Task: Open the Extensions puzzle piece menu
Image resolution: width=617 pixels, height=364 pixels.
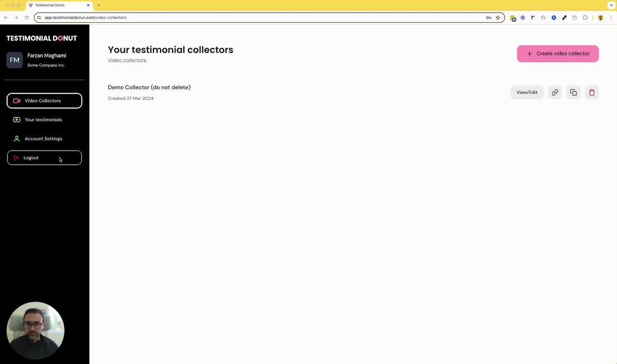Action: pos(585,18)
